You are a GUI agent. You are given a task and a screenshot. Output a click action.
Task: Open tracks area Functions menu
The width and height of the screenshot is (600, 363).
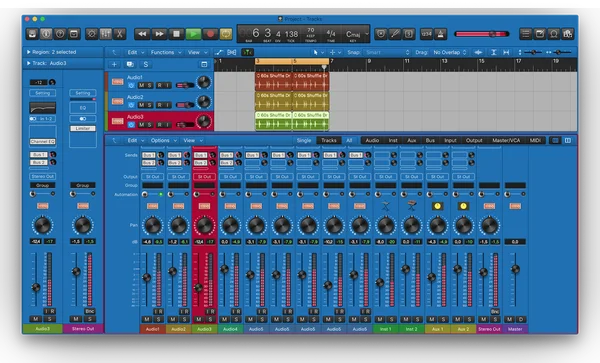click(165, 52)
